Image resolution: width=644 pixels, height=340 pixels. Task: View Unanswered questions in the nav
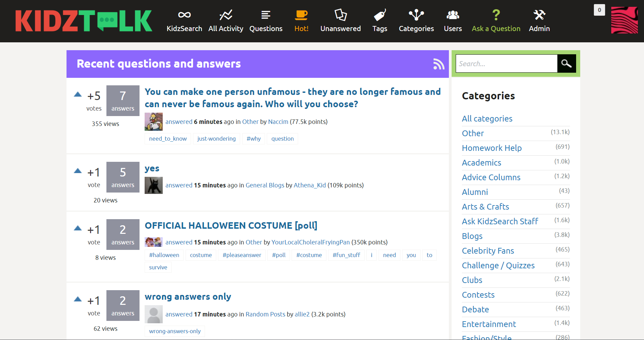click(x=340, y=21)
